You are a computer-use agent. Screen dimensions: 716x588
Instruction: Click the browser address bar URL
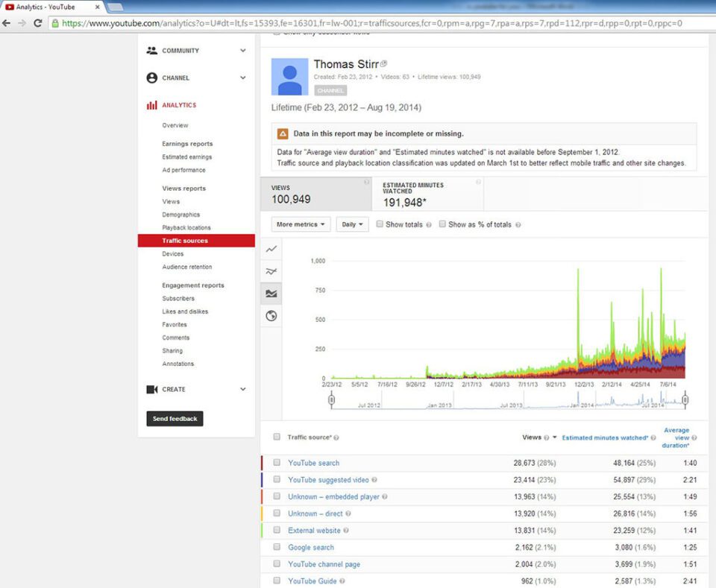371,23
